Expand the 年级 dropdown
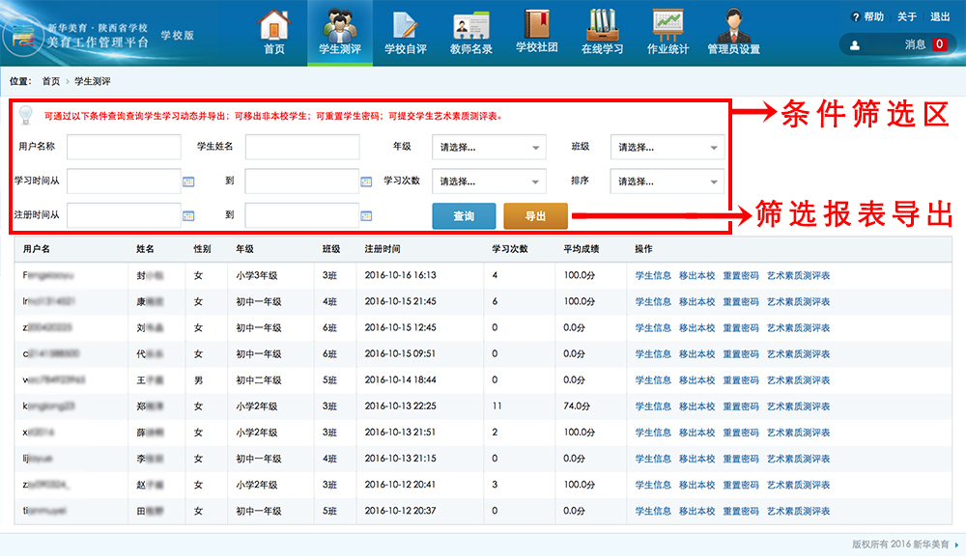The height and width of the screenshot is (560, 966). click(491, 148)
